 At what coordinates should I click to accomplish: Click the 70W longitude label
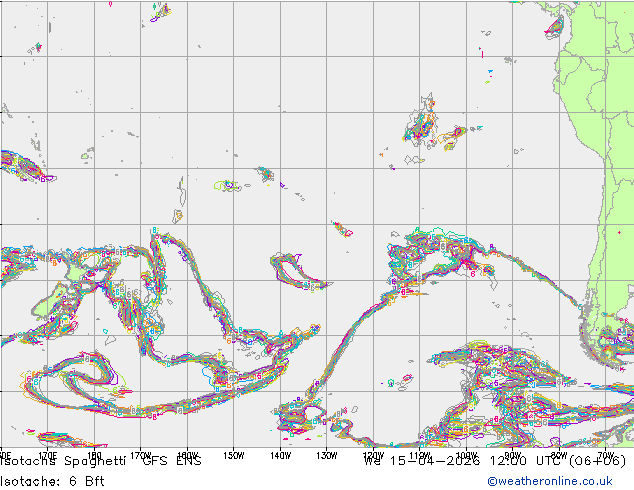pos(606,455)
